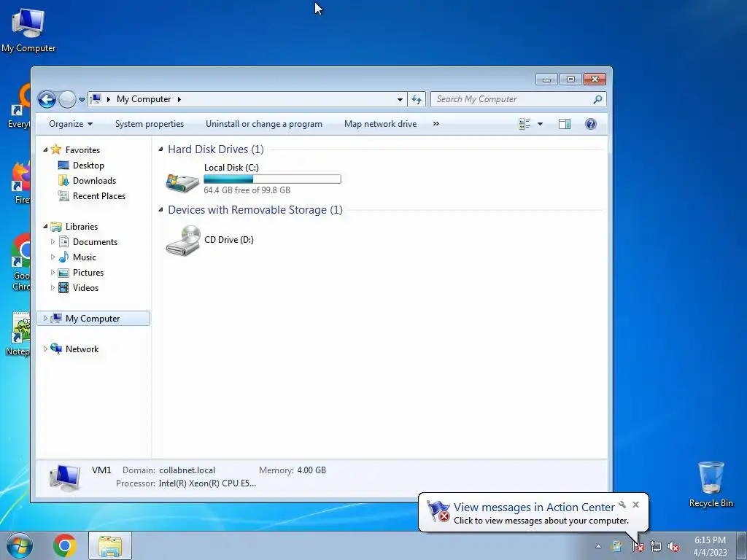
Task: Change your view icon
Action: point(525,124)
